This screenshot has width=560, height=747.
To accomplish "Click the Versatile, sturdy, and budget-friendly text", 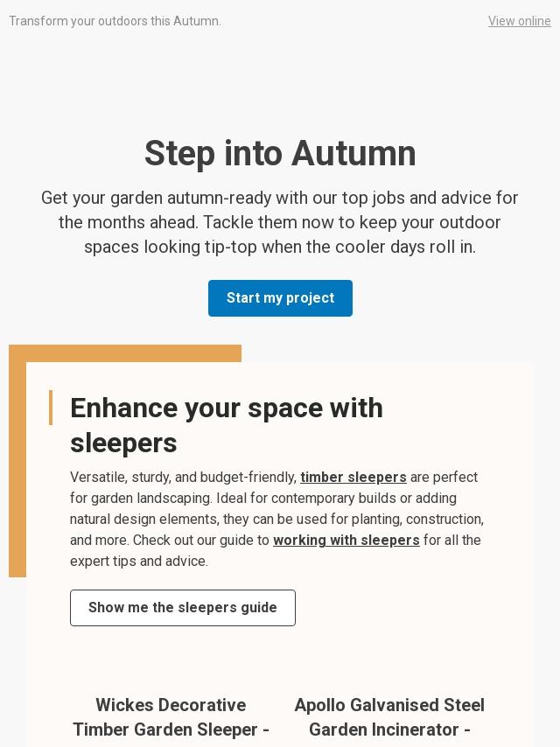I will coord(183,477).
